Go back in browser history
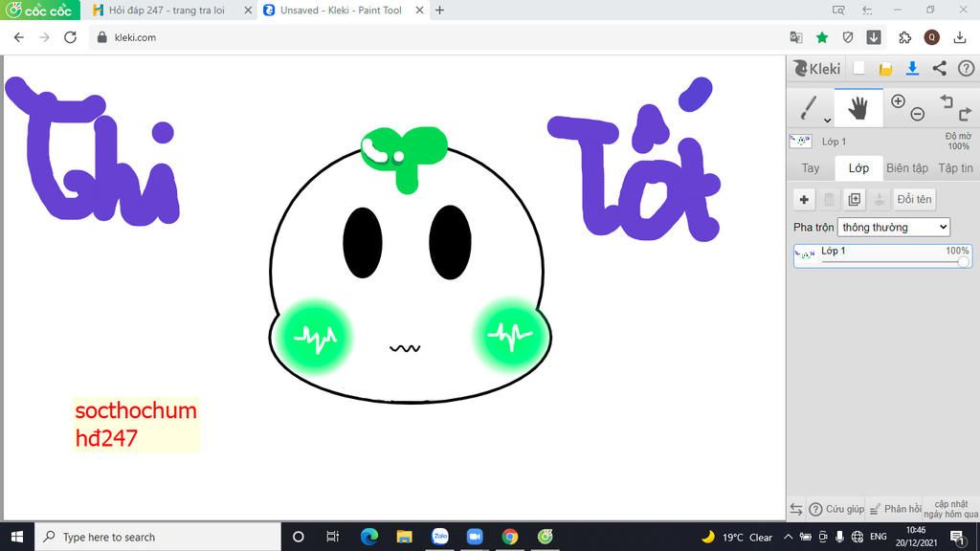 pos(19,37)
